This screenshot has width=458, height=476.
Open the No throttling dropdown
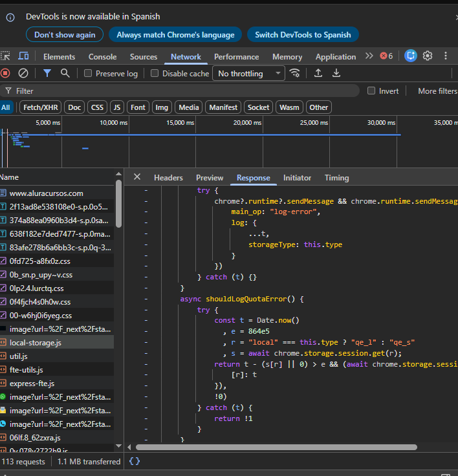click(248, 74)
